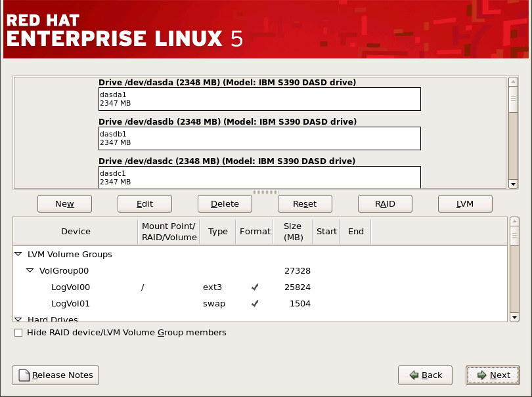Open the RAID configuration dialog

coord(385,203)
